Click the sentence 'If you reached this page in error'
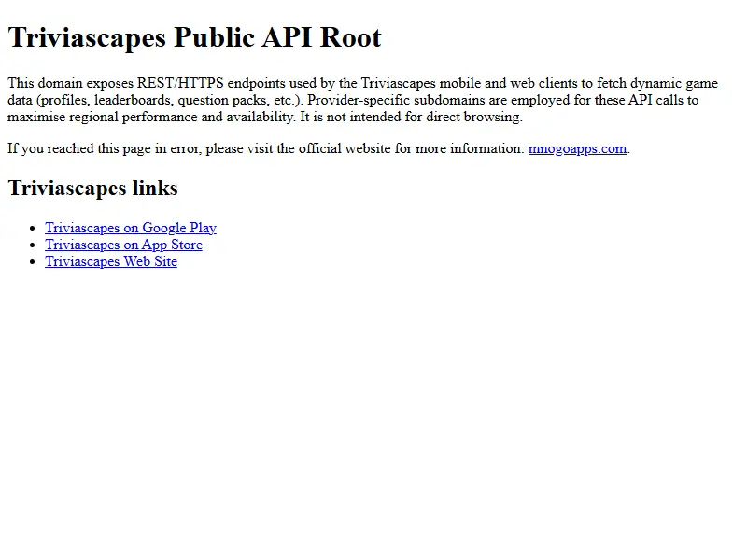This screenshot has height=560, width=747. 318,149
